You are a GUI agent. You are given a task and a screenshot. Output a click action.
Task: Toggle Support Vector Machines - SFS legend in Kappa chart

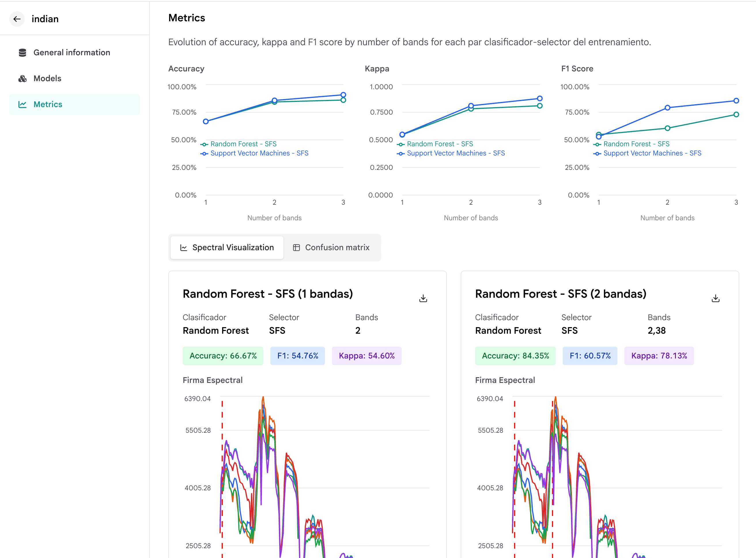click(x=451, y=153)
